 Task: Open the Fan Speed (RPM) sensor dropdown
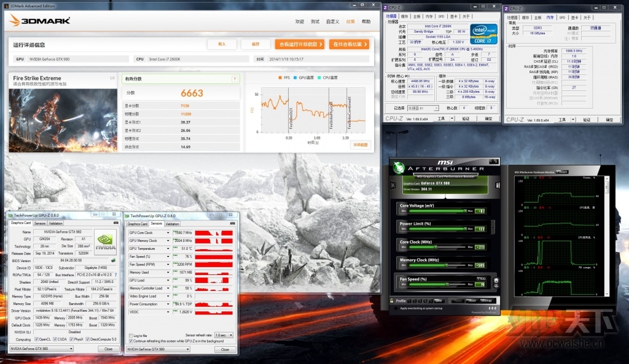168,265
